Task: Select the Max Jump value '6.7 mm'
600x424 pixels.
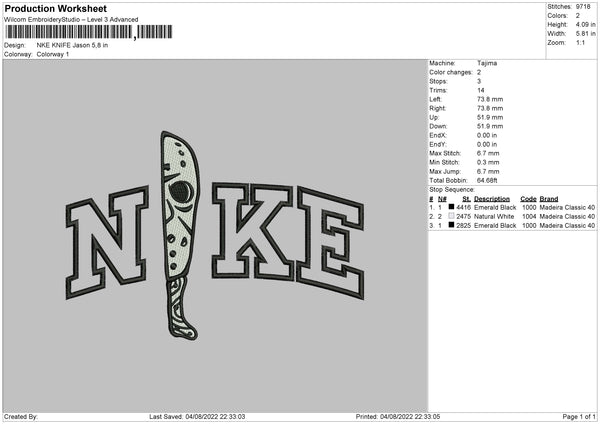Action: click(488, 172)
